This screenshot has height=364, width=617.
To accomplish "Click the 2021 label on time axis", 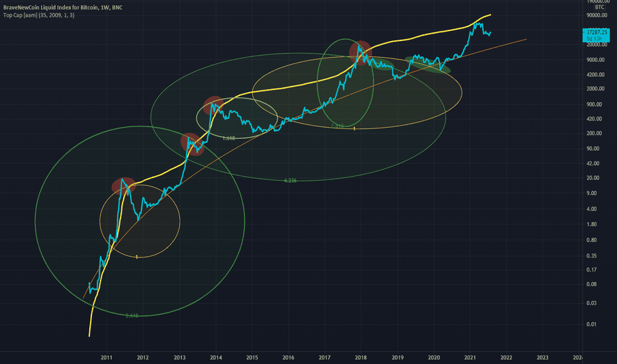I will click(470, 357).
